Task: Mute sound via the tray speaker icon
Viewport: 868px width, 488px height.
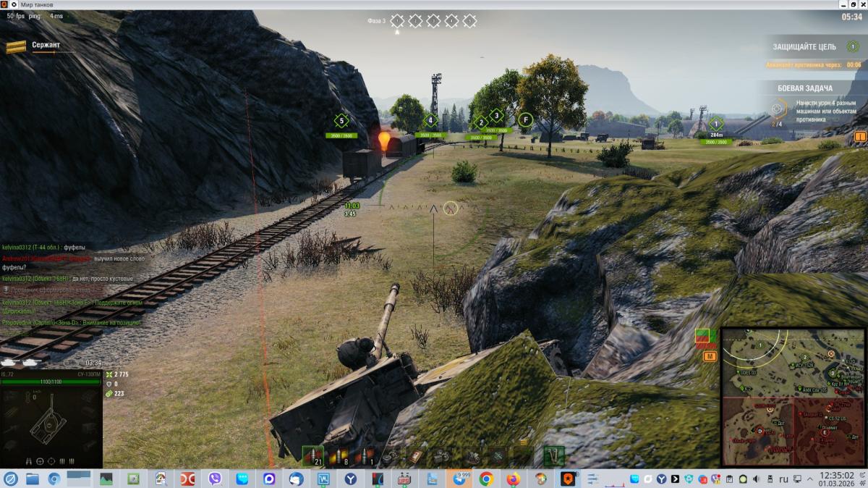Action: tap(757, 479)
